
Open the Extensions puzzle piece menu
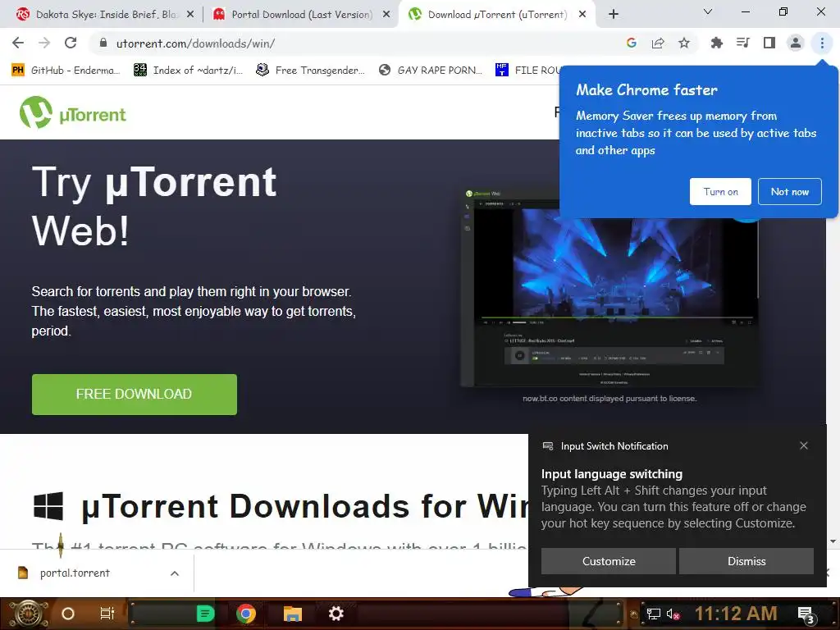[716, 43]
